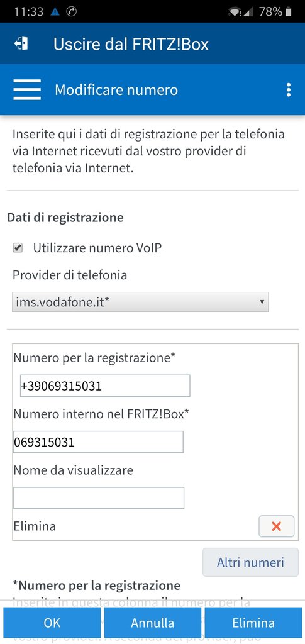This screenshot has width=305, height=644.
Task: Click the bottom Elimina button
Action: pos(253,623)
